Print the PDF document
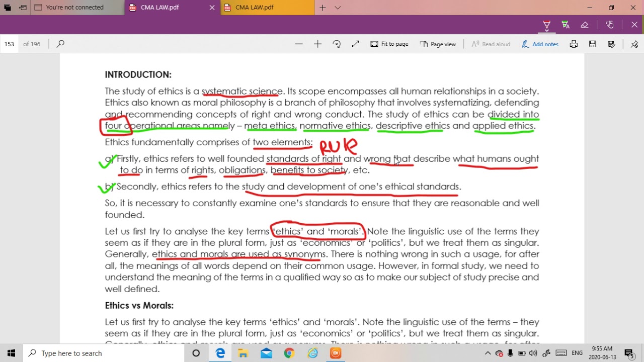 [574, 44]
